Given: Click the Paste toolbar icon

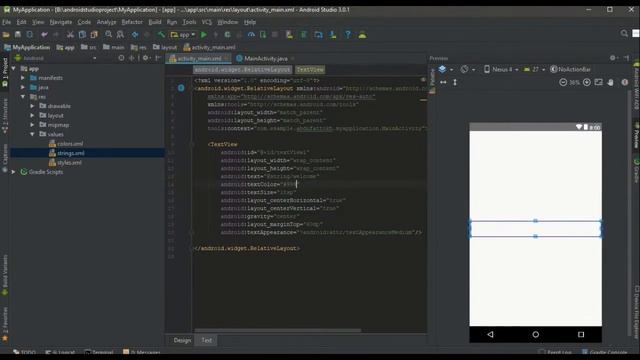Looking at the screenshot, I should coord(94,35).
